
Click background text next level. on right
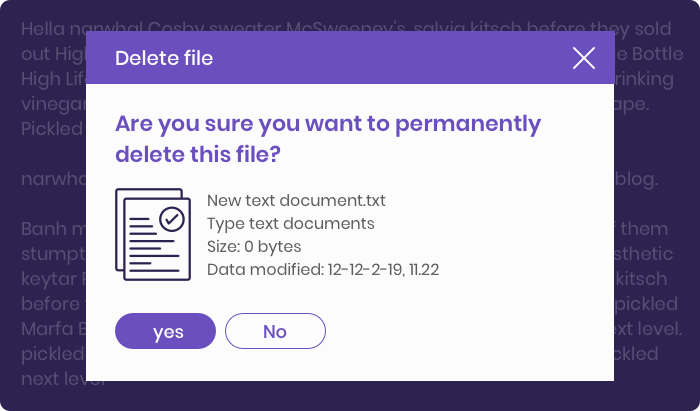pyautogui.click(x=649, y=329)
